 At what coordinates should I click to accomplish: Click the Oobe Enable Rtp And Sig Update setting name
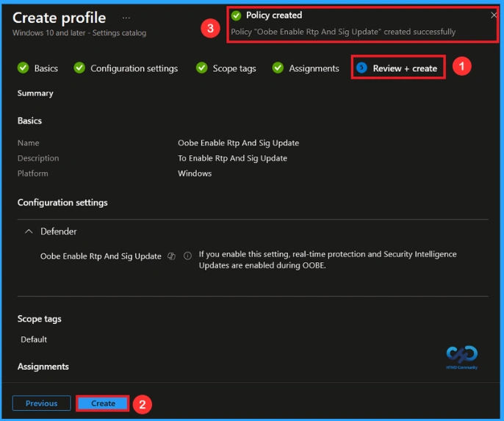101,256
